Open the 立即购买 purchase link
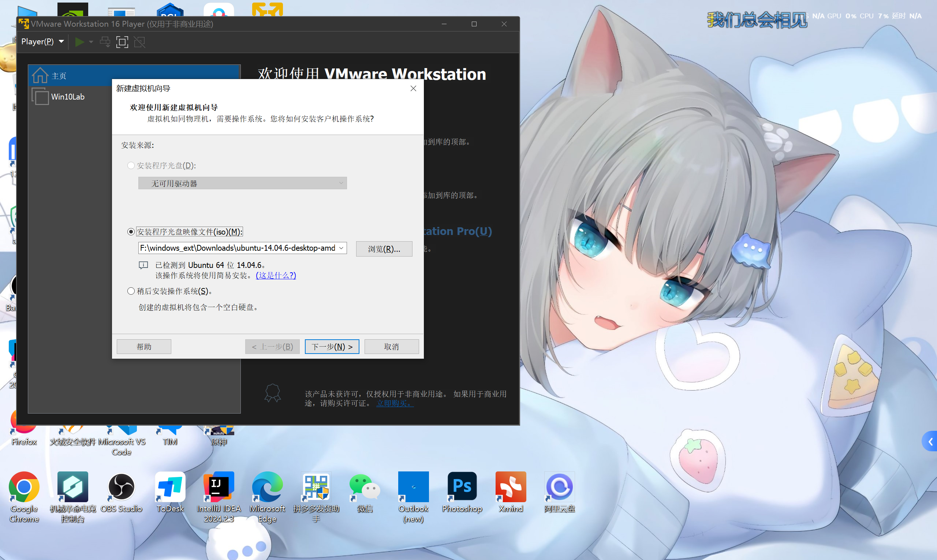937x560 pixels. coord(395,403)
